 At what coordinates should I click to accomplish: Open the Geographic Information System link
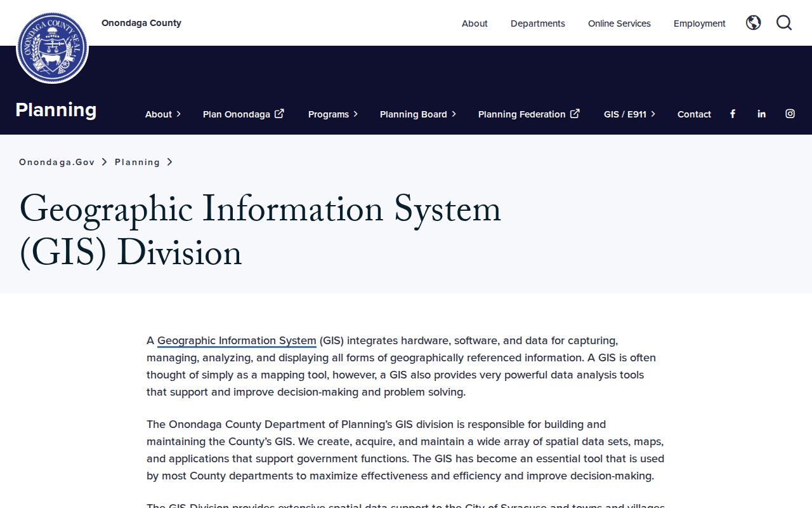[x=237, y=341]
